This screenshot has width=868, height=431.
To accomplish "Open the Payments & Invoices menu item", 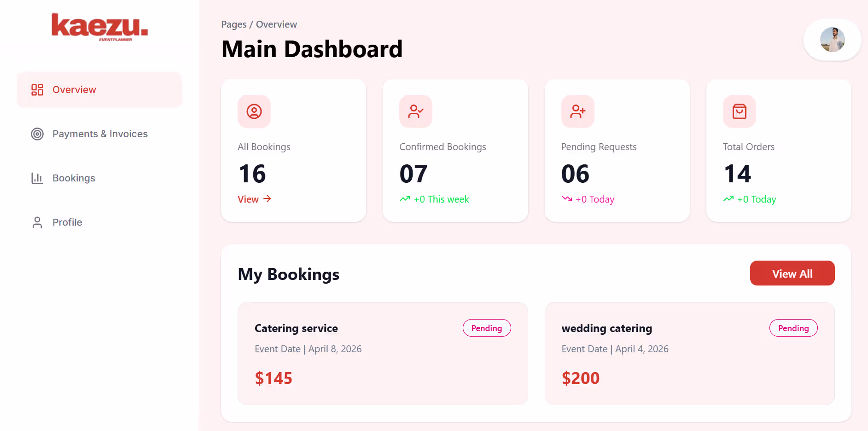I will click(x=99, y=134).
